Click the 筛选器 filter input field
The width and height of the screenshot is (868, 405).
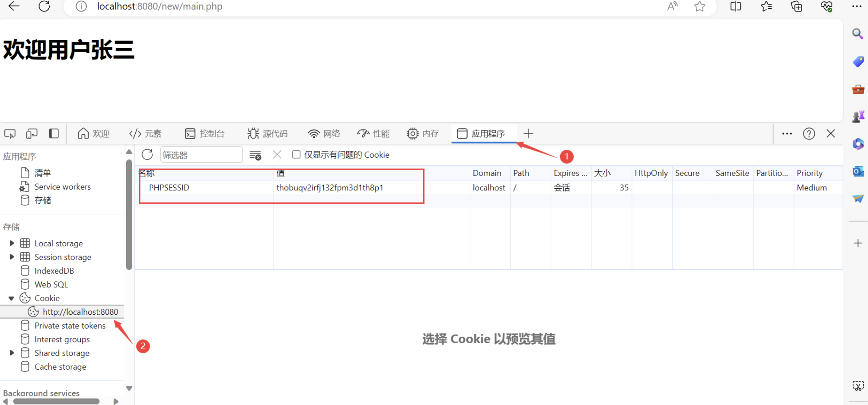tap(201, 155)
